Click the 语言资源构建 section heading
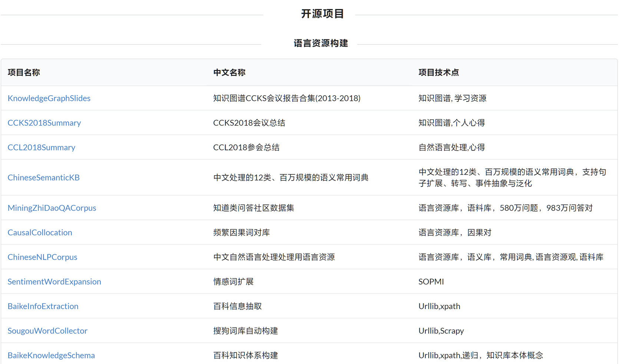Image resolution: width=619 pixels, height=364 pixels. [321, 43]
